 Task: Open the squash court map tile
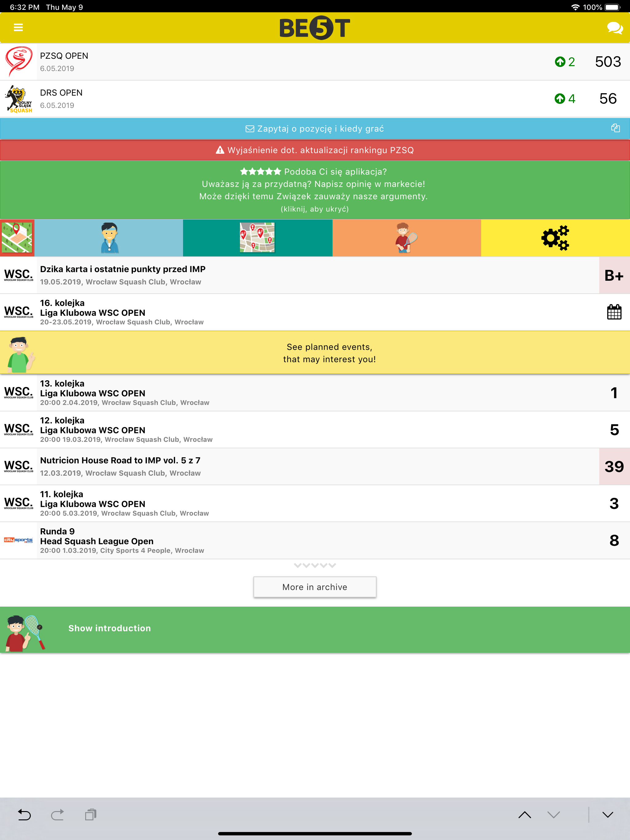point(17,238)
